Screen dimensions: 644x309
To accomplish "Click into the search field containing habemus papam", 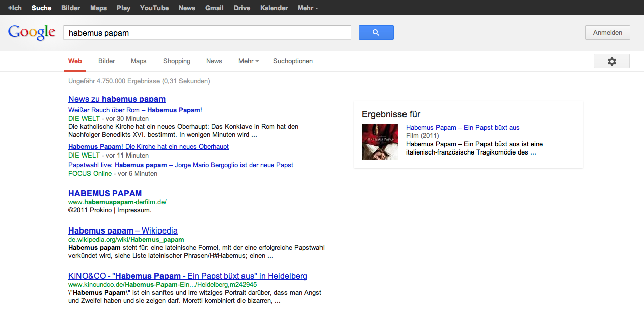I will (x=207, y=33).
